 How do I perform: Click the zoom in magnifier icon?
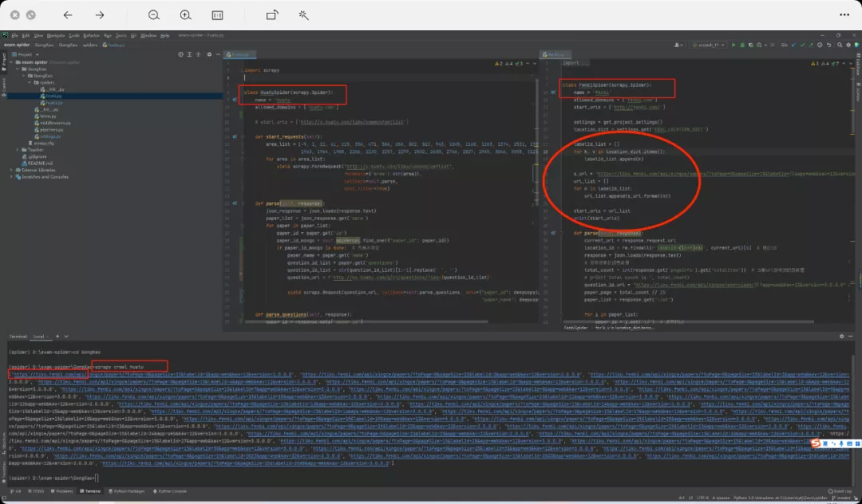(x=185, y=15)
